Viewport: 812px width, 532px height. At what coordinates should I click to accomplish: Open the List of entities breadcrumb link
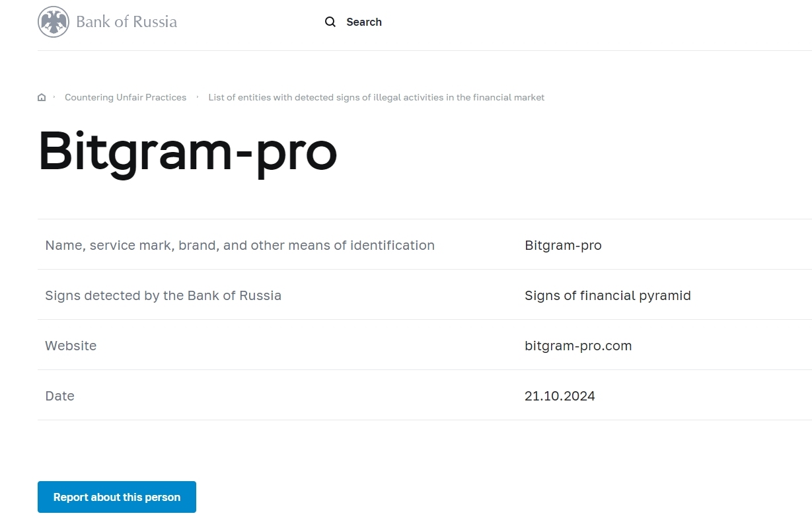coord(376,97)
